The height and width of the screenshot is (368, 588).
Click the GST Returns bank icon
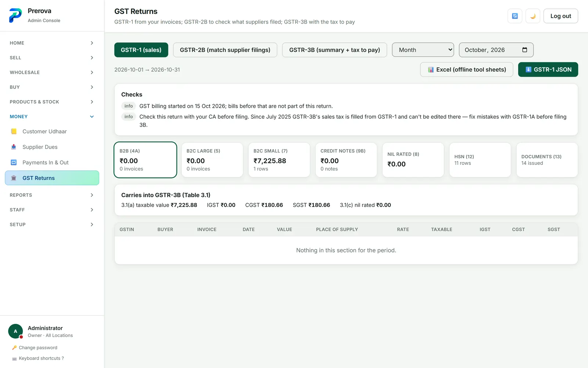[x=14, y=178]
